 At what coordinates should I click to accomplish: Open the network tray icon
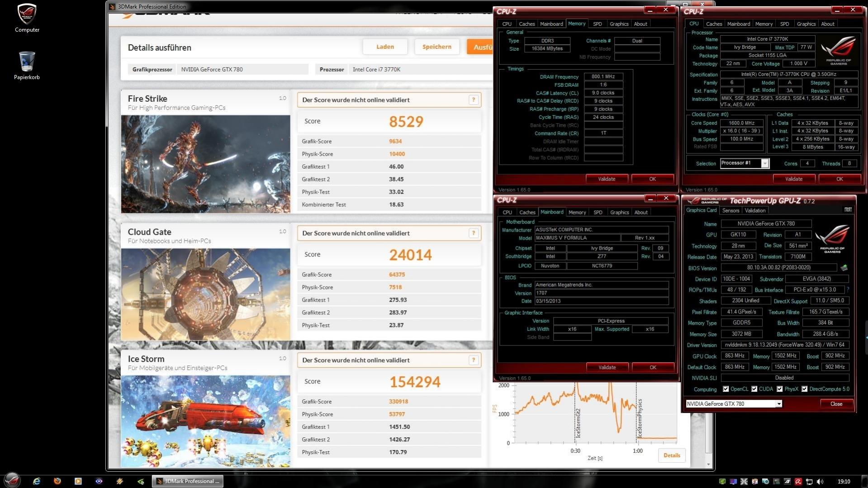[x=809, y=482]
